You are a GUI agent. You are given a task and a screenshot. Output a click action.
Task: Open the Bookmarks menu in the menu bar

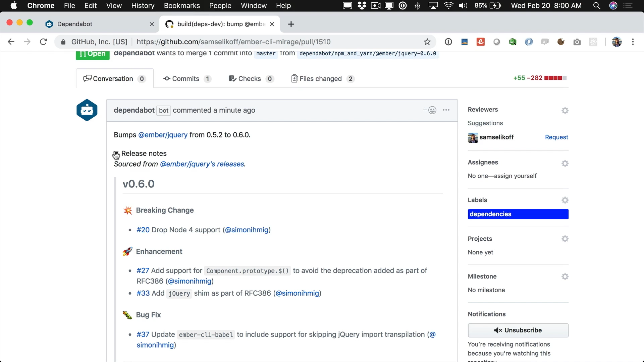click(182, 6)
